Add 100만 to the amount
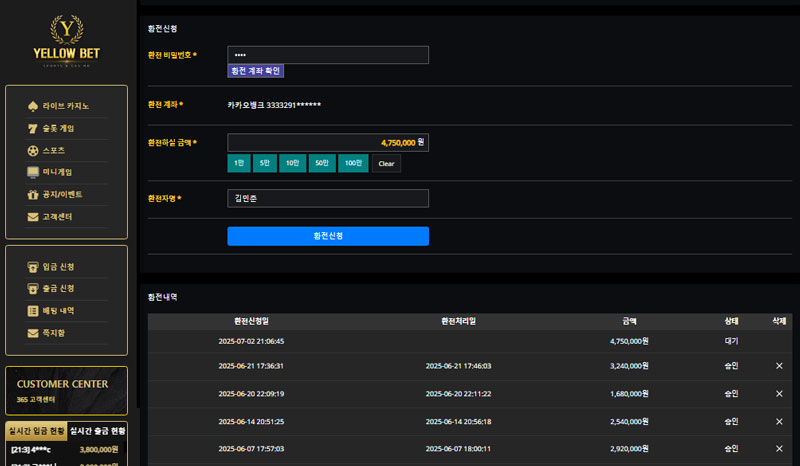Viewport: 800px width, 466px height. (353, 163)
